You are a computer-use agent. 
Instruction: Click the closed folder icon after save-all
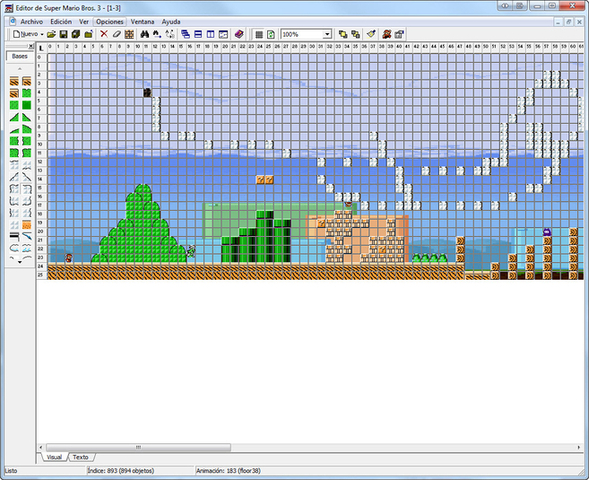89,34
